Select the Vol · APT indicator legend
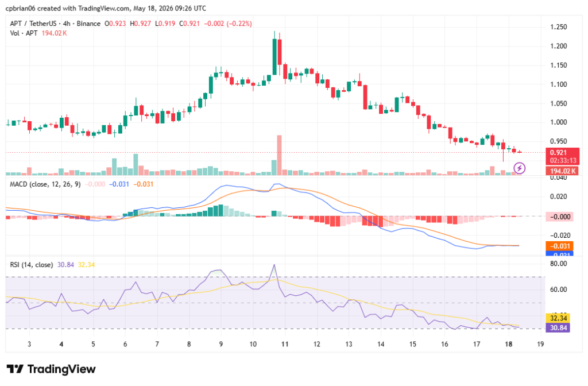This screenshot has height=386, width=588. click(24, 33)
